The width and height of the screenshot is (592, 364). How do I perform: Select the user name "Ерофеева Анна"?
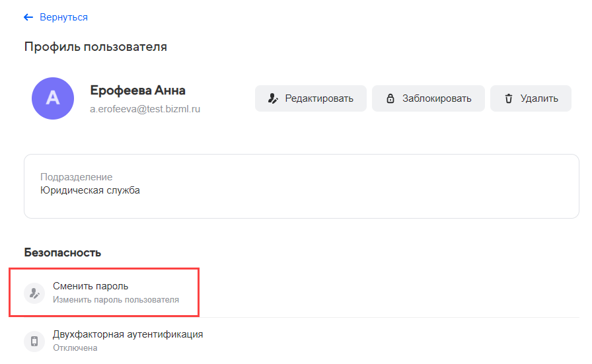[x=137, y=91]
